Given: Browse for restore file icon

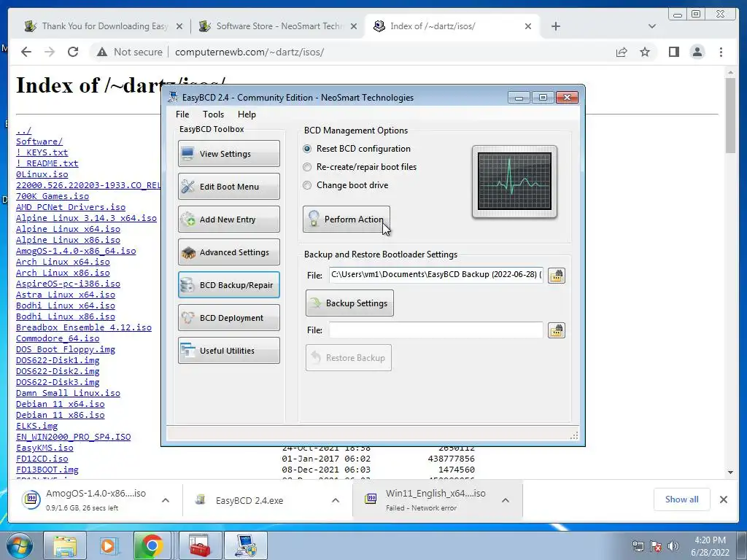Looking at the screenshot, I should tap(557, 330).
